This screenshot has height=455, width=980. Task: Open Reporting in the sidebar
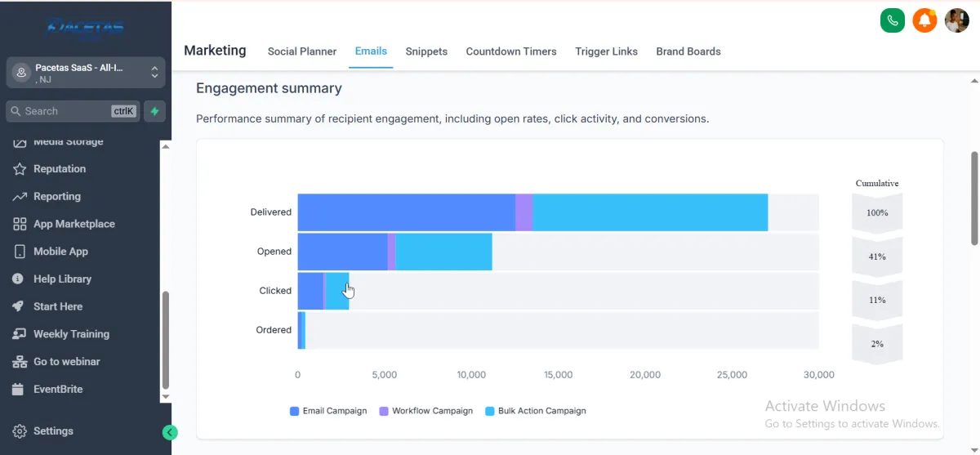click(x=57, y=197)
